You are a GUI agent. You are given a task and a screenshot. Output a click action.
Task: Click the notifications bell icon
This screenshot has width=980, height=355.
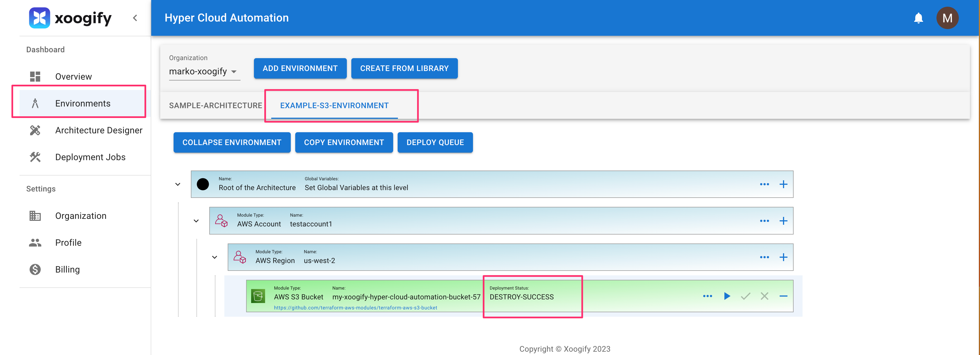point(918,18)
